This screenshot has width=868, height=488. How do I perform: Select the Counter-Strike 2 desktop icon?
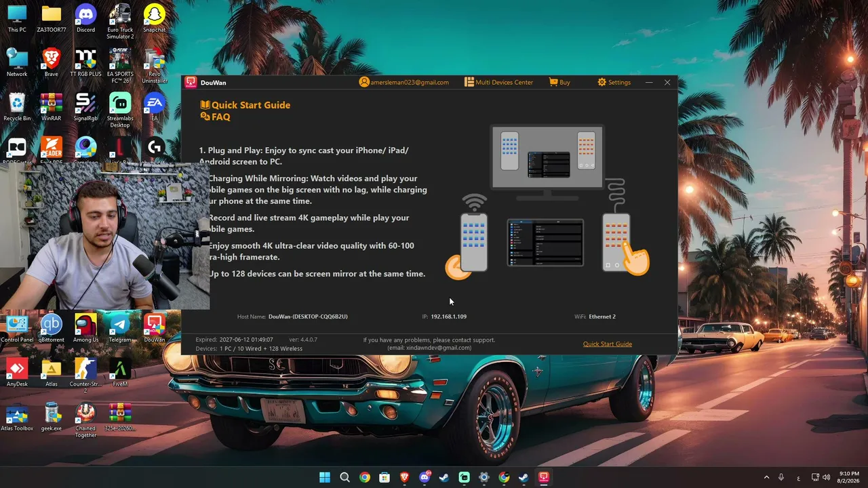85,375
